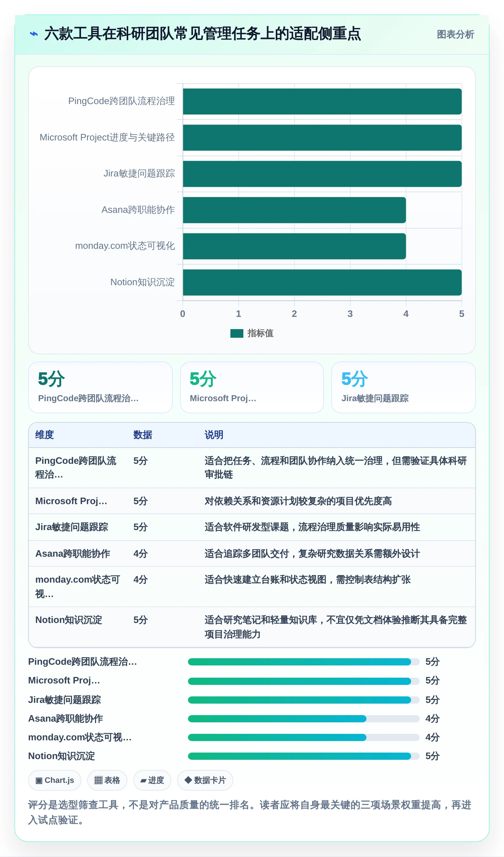Click the 指标值 legend label
This screenshot has height=857, width=504.
pyautogui.click(x=260, y=333)
